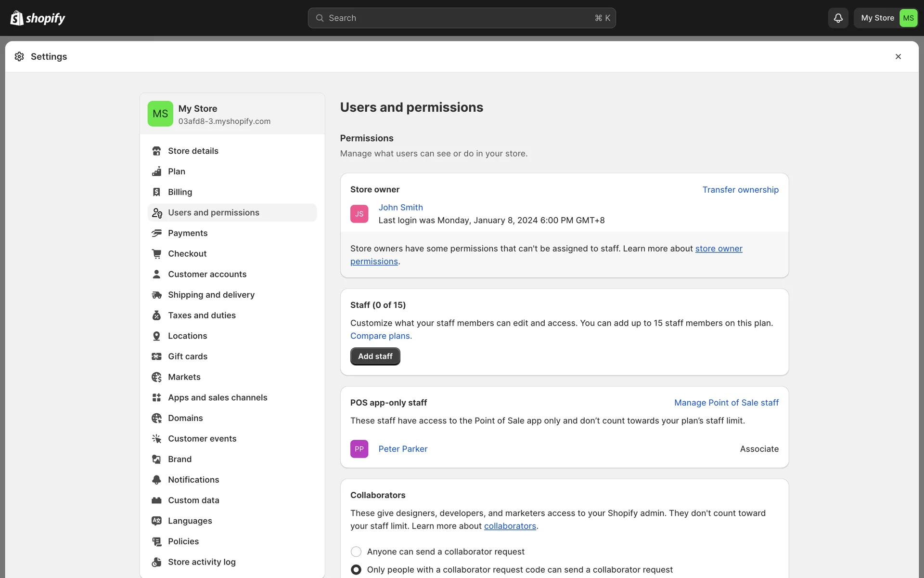Open the My Store account menu
The image size is (924, 578).
point(887,18)
